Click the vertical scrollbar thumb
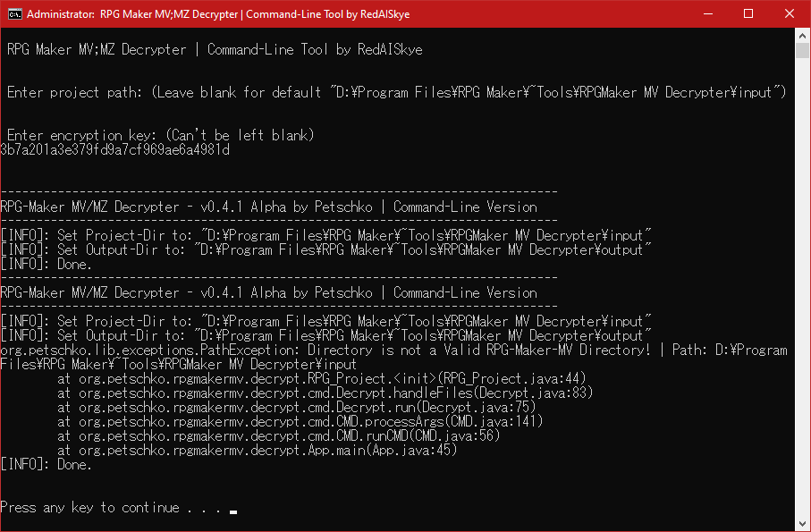Screen dimensions: 811x532 coord(802,51)
